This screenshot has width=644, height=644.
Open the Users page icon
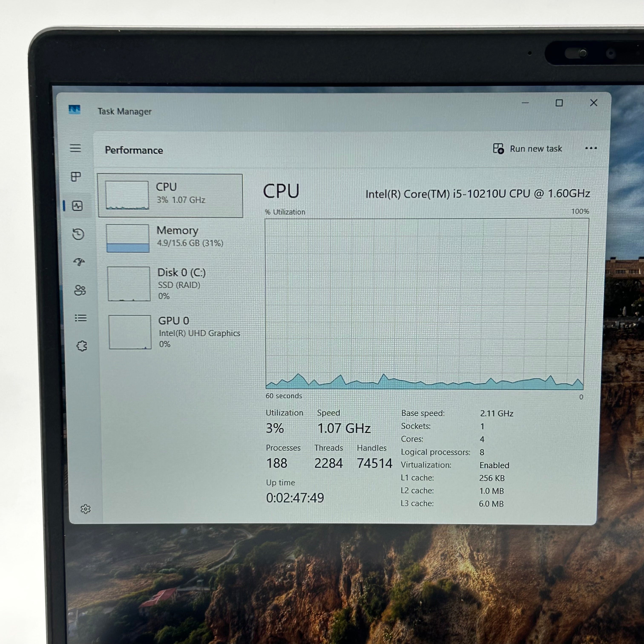pyautogui.click(x=80, y=290)
